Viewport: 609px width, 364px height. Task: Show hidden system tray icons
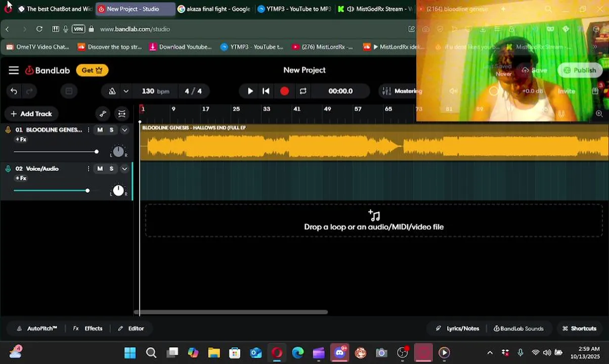pyautogui.click(x=490, y=353)
